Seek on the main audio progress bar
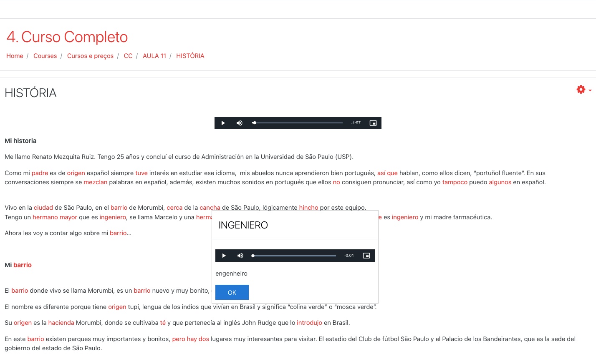Screen dimensions: 596x364 (298, 123)
